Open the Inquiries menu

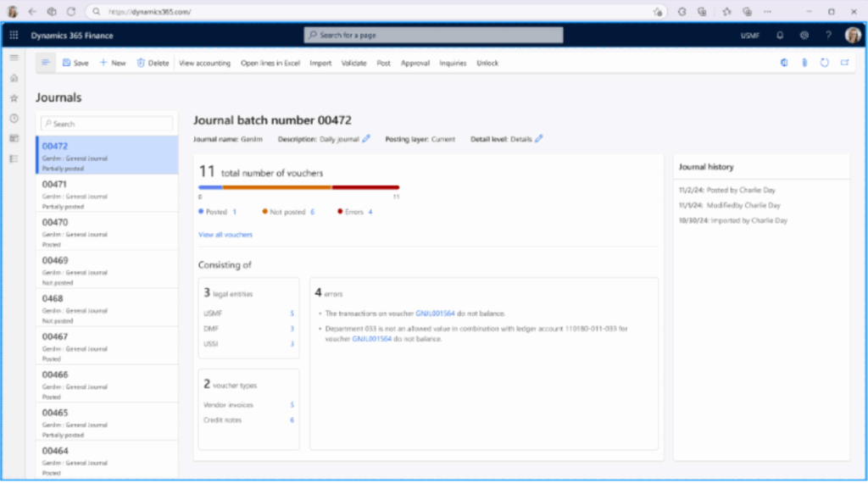click(x=453, y=64)
